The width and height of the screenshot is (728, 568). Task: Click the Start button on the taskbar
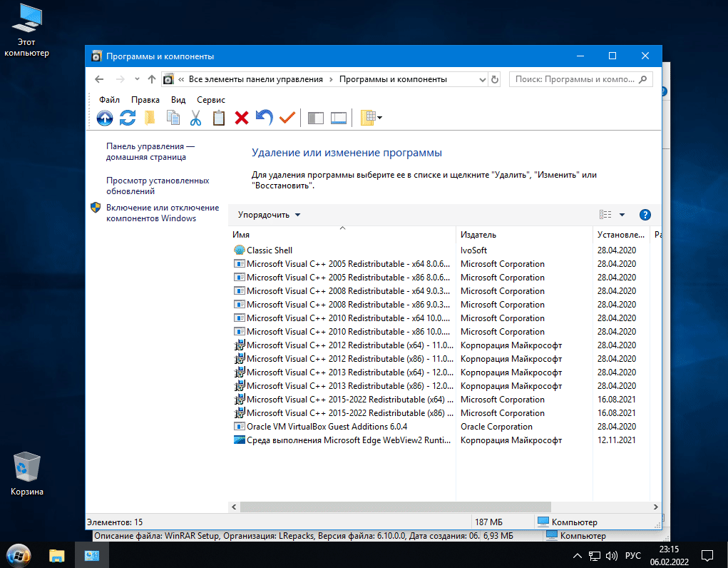pos(18,555)
